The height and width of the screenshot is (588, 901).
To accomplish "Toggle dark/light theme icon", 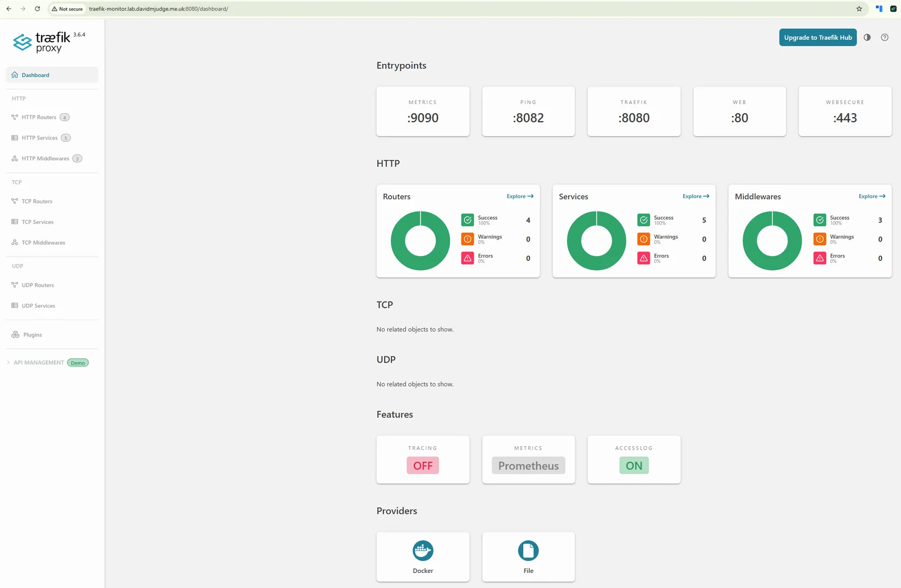I will 867,38.
